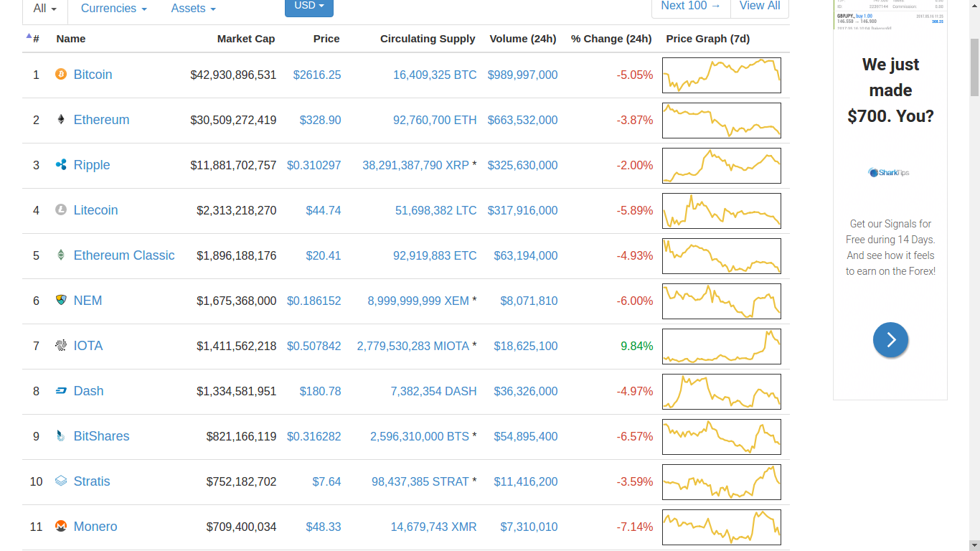Open the Ripple name link
Image resolution: width=980 pixels, height=551 pixels.
tap(92, 165)
